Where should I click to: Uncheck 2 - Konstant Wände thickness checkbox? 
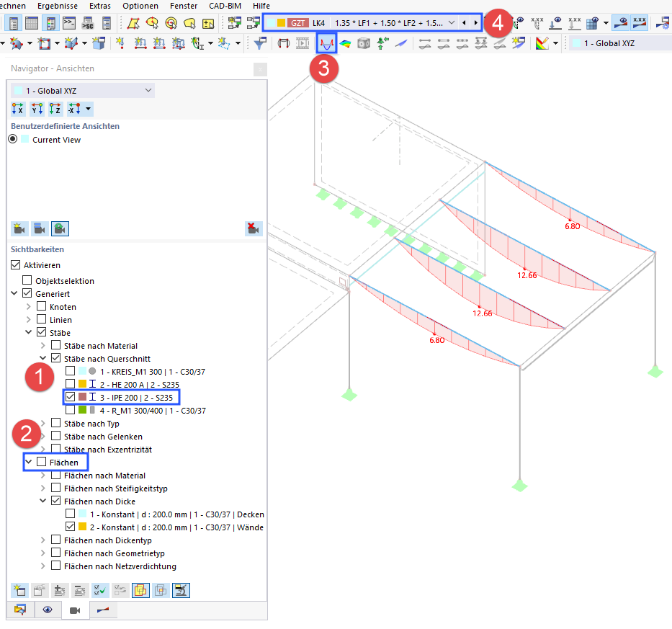click(x=71, y=527)
